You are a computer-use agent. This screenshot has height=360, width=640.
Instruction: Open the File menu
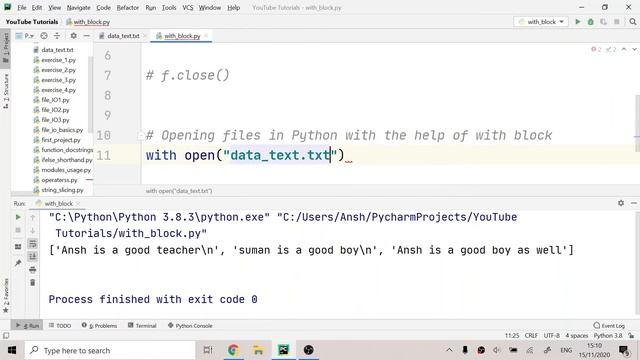pyautogui.click(x=22, y=8)
